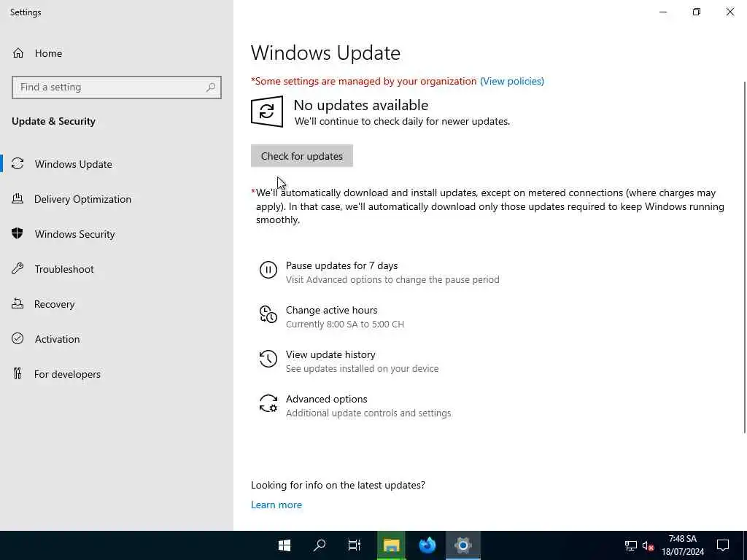Screen dimensions: 747x560
Task: Click the Activation checkmark icon
Action: 18,338
